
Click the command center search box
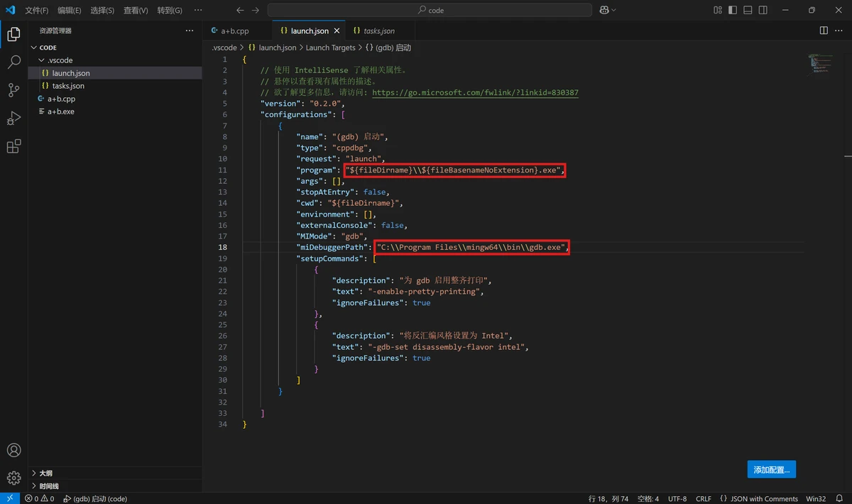tap(430, 11)
